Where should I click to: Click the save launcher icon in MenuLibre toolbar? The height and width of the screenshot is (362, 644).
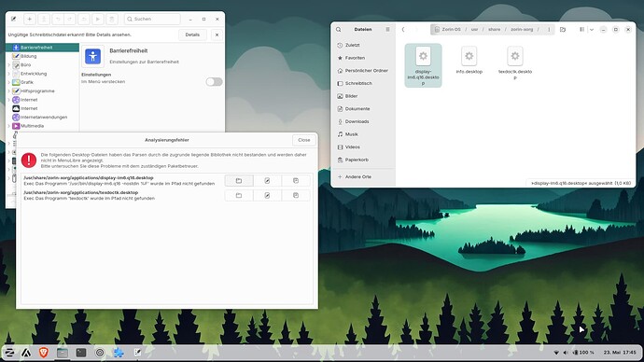(x=44, y=19)
